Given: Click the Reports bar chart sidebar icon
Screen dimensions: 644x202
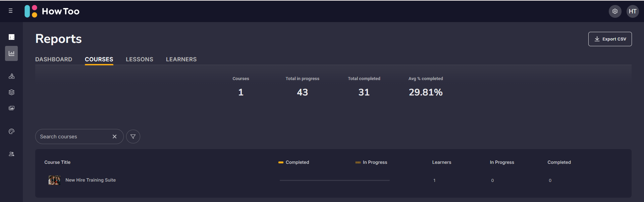Looking at the screenshot, I should pyautogui.click(x=11, y=53).
